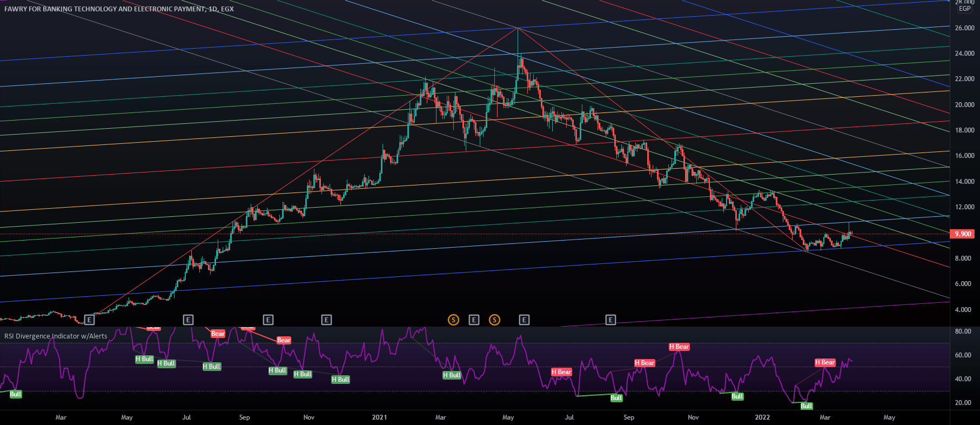This screenshot has width=980, height=425.
Task: Click the 2021 label on the time axis
Action: [x=380, y=417]
